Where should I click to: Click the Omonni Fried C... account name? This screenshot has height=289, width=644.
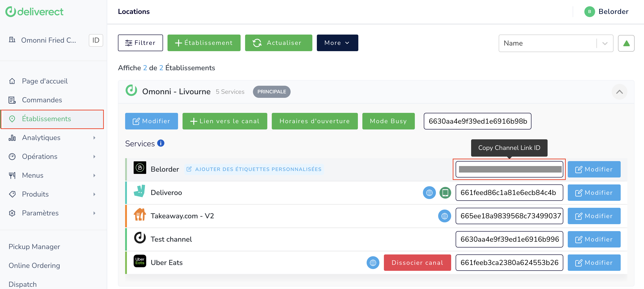point(48,40)
